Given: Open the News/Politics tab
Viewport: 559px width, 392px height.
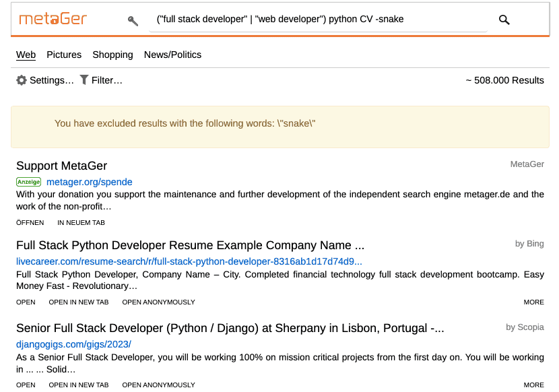Looking at the screenshot, I should 172,55.
